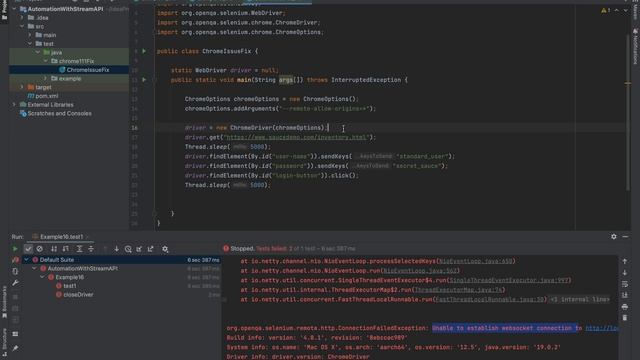Jump to next failed test arrow

pyautogui.click(x=116, y=249)
